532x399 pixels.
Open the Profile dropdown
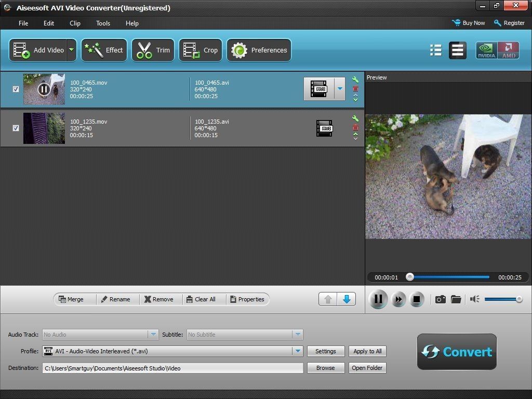tap(172, 351)
